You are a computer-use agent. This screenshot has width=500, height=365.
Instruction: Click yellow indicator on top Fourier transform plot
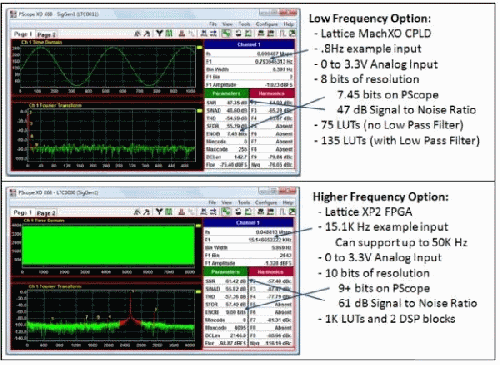pos(199,111)
